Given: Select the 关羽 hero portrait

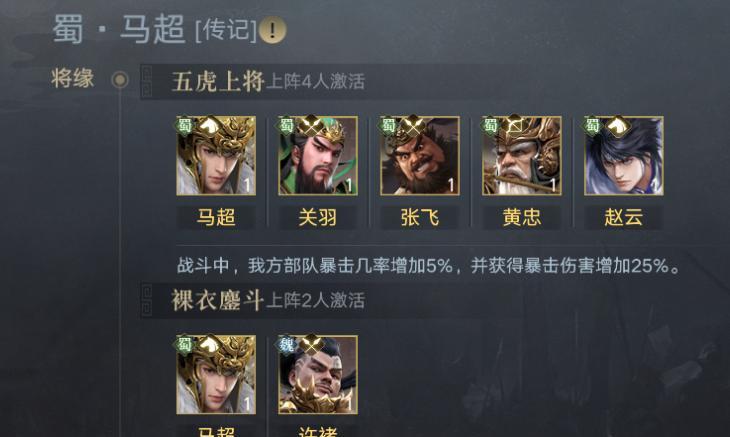Looking at the screenshot, I should point(318,155).
